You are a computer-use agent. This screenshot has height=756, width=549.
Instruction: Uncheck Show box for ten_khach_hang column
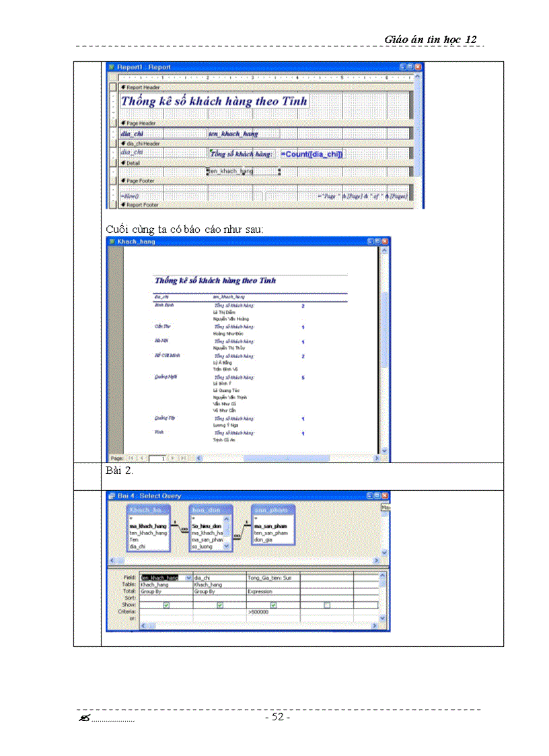(167, 605)
